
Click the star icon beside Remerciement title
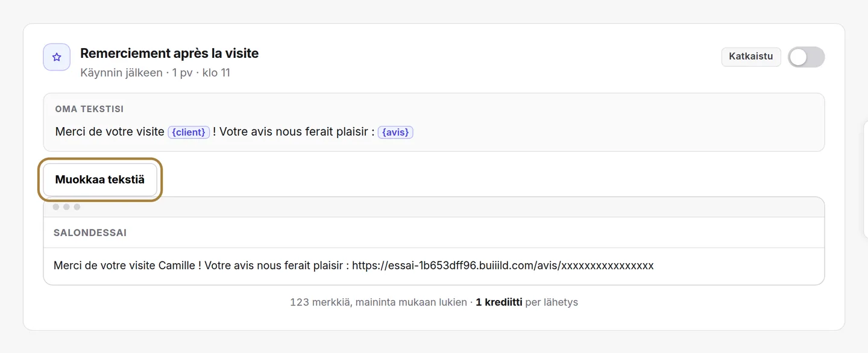(57, 57)
